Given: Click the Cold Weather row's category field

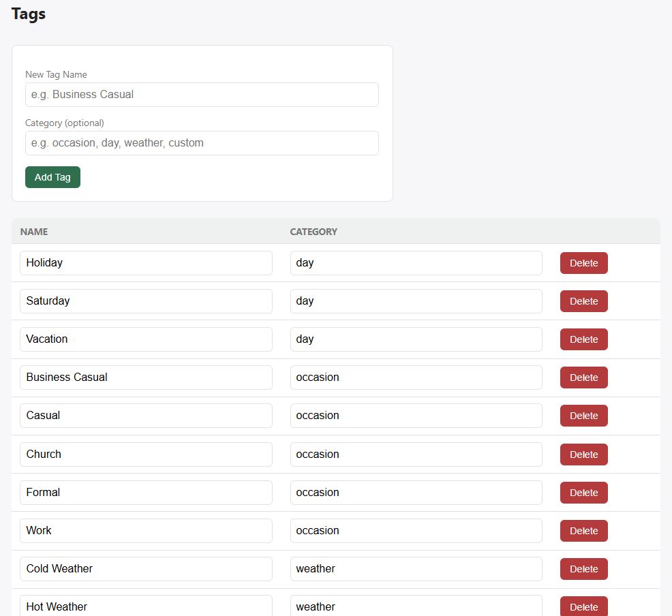Looking at the screenshot, I should 416,569.
